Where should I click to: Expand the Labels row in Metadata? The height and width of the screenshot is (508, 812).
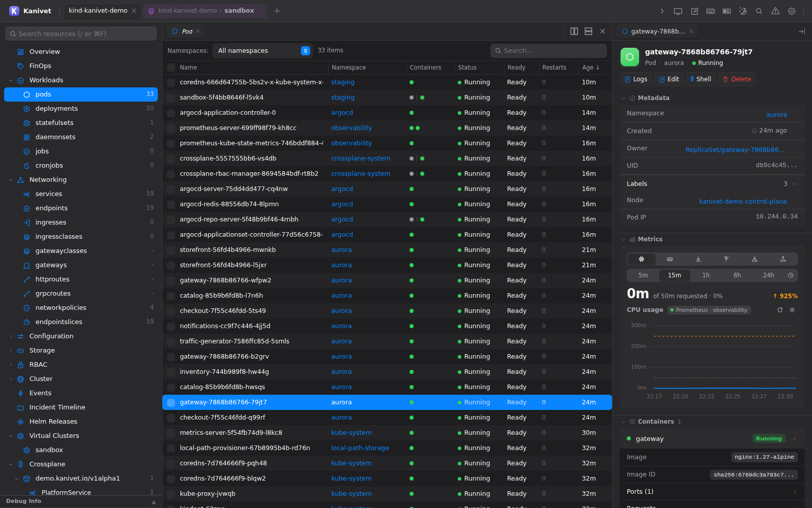point(712,184)
